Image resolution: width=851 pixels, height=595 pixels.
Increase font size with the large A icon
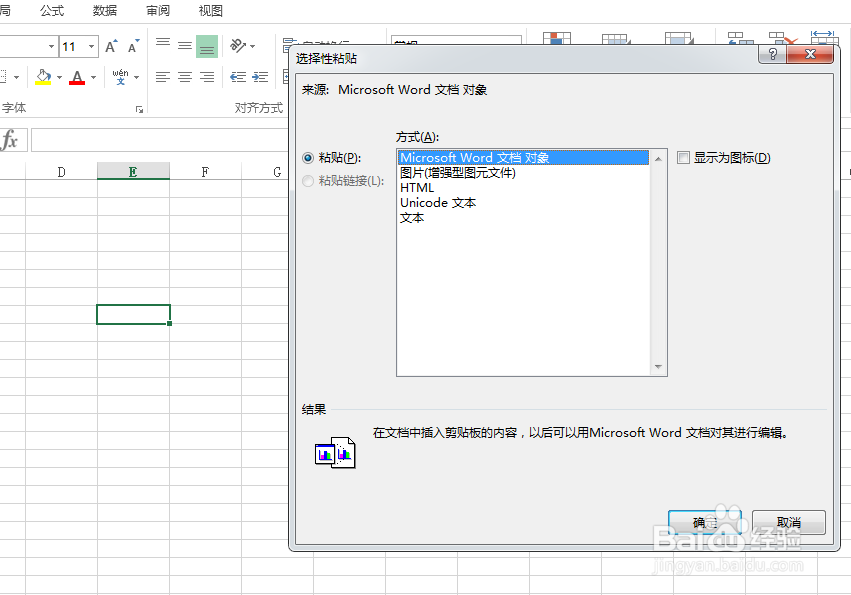[x=111, y=47]
